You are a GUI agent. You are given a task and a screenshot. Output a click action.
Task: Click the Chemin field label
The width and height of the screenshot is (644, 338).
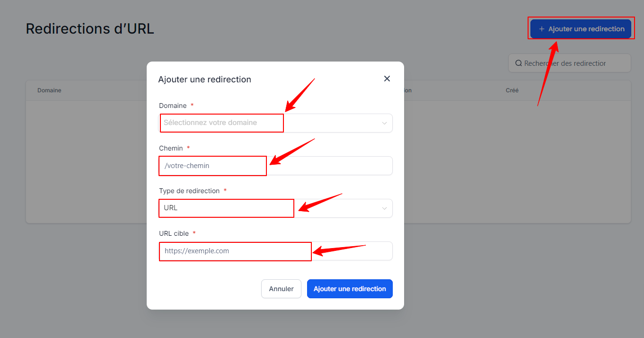[171, 148]
